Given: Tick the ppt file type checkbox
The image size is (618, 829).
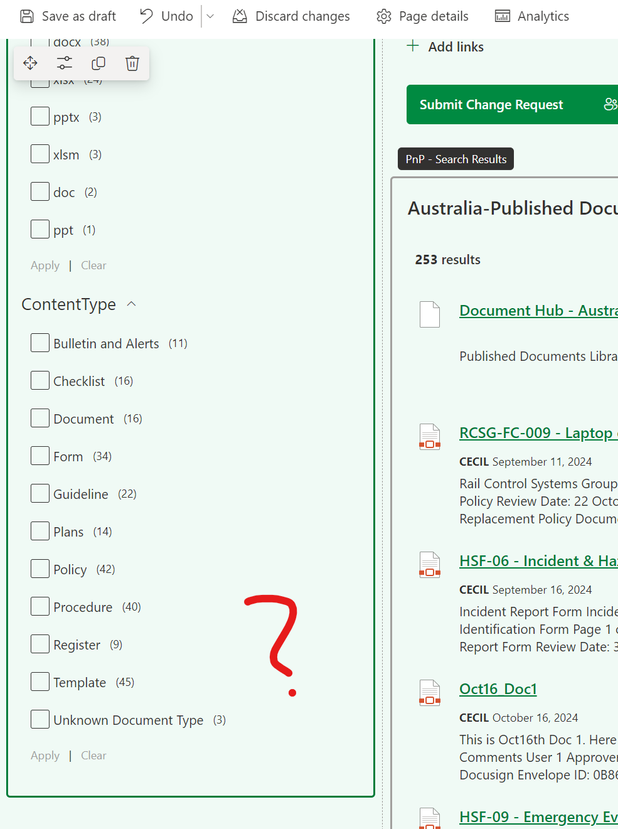Looking at the screenshot, I should pos(40,229).
